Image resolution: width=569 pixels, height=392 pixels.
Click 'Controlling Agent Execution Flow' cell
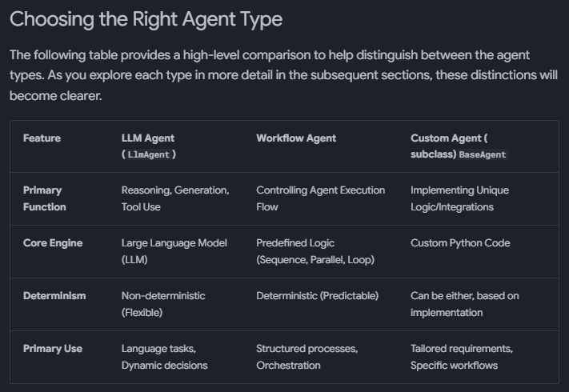click(320, 198)
